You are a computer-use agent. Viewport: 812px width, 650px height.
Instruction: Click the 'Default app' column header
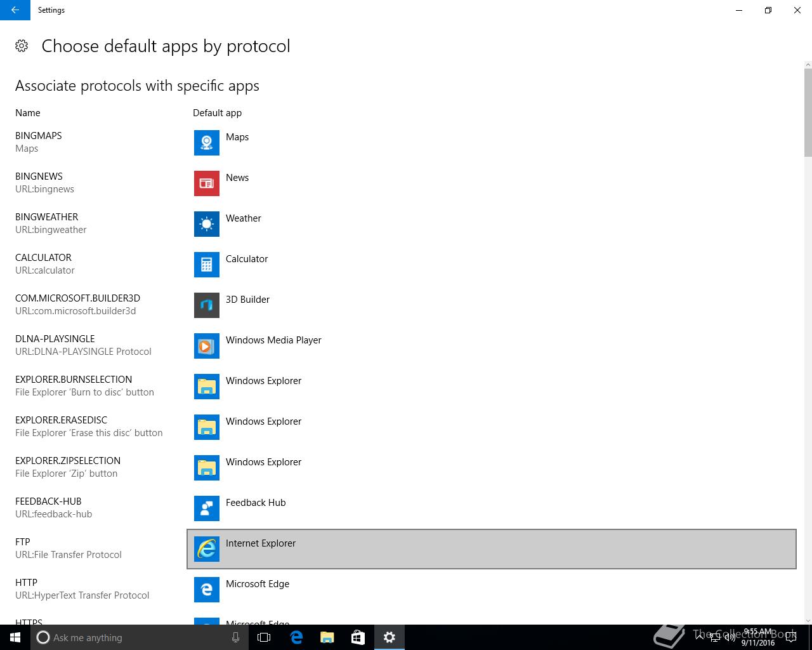pos(217,113)
